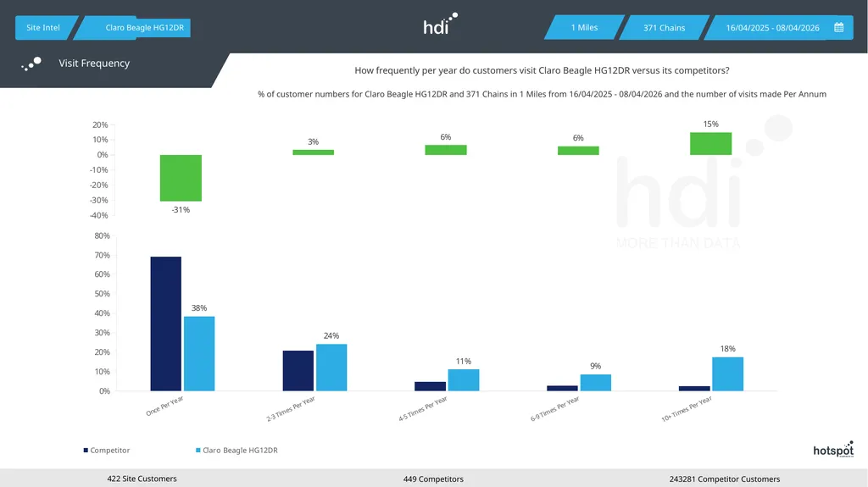
Task: Click the '449 Competitors' footer text
Action: 433,479
